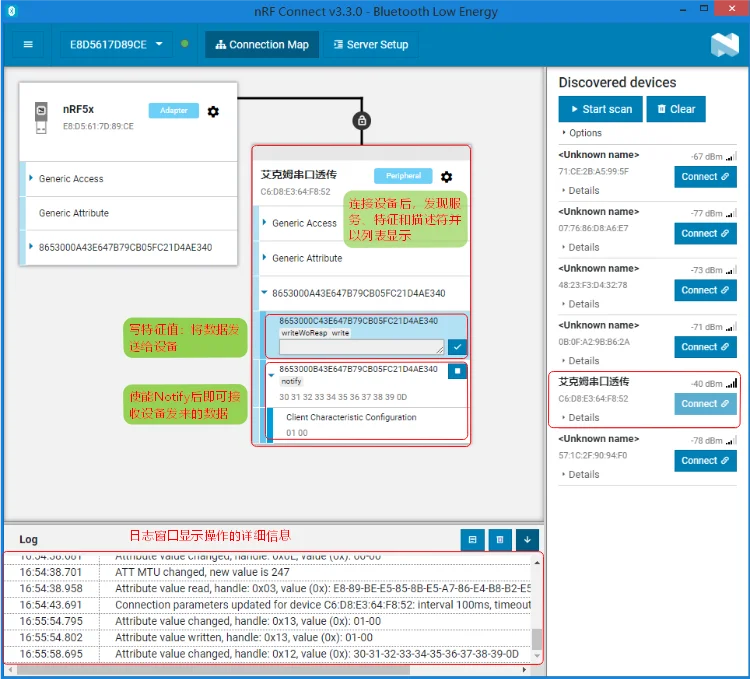
Task: Click the horizontal scrollbar right arrow
Action: (x=524, y=670)
